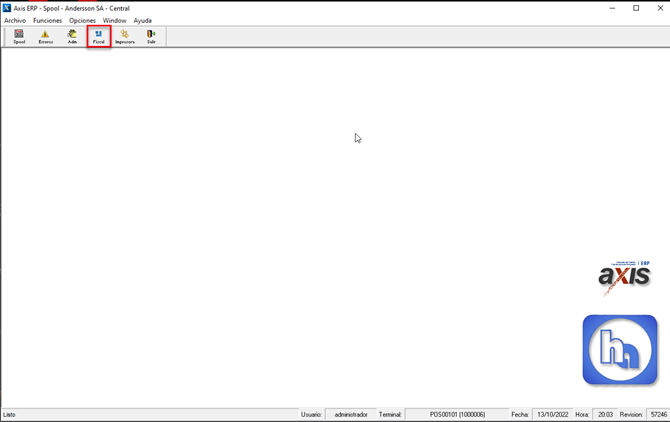Click the date field showing 13/10/2022

pos(551,414)
